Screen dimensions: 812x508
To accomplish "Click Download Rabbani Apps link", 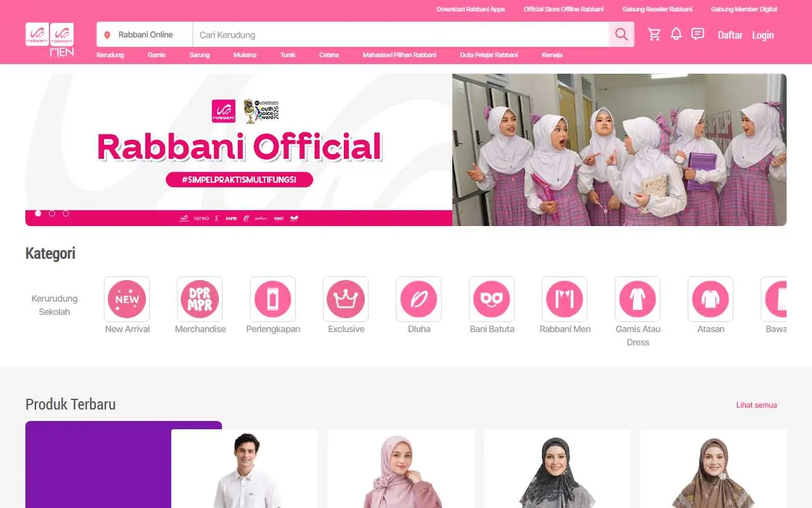I will click(471, 9).
